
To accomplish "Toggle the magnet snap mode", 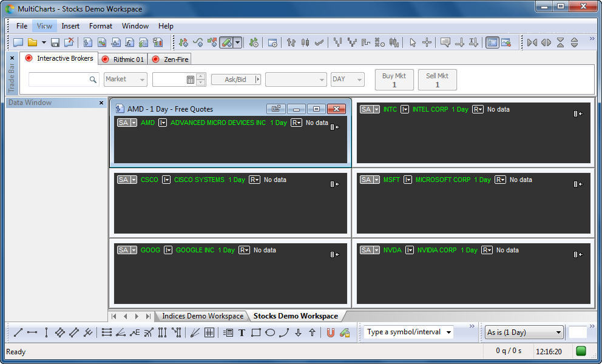I will click(x=331, y=332).
